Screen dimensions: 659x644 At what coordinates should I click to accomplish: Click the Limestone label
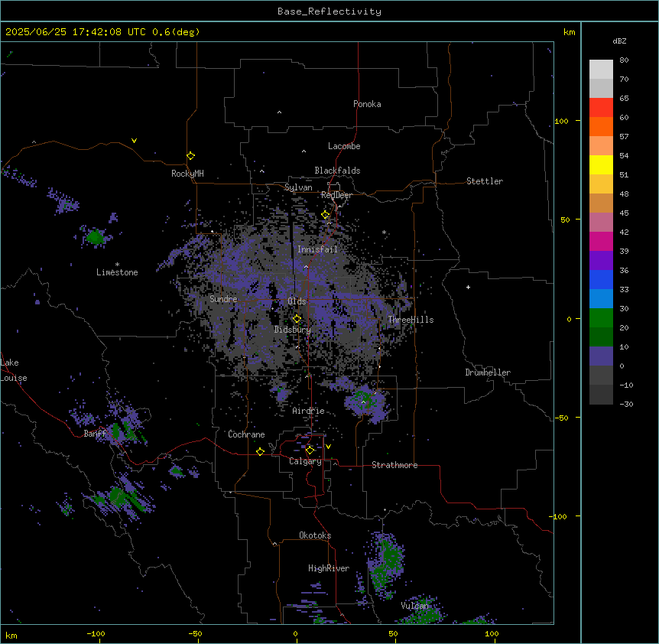(117, 272)
